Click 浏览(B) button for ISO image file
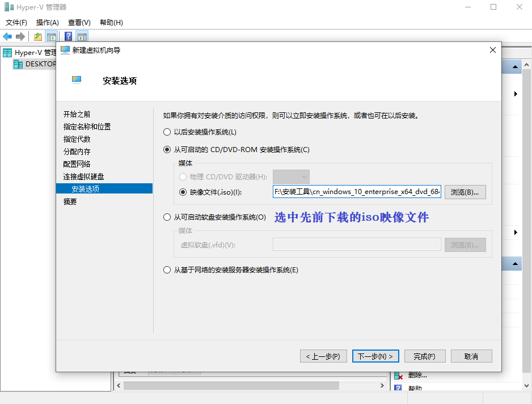Image resolution: width=532 pixels, height=404 pixels. [465, 192]
